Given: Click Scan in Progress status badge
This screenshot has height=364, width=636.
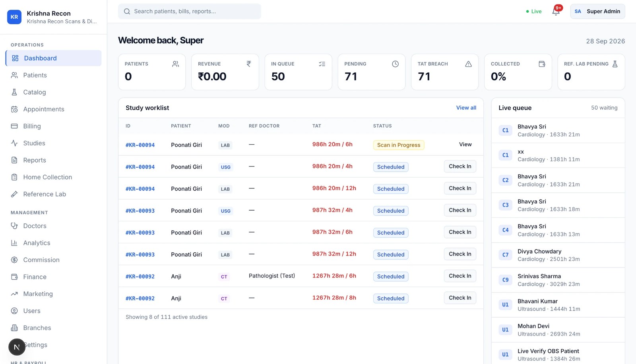Looking at the screenshot, I should (399, 145).
